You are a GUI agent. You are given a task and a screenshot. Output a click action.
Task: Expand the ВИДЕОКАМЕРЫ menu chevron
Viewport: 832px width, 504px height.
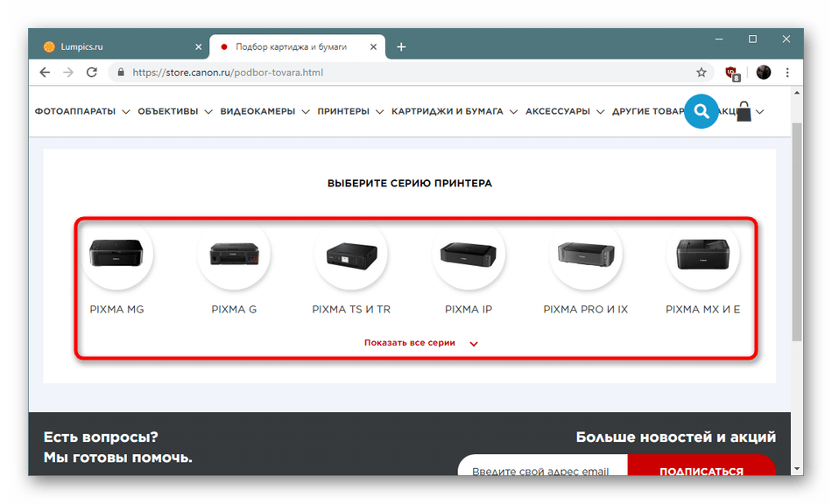(x=306, y=112)
